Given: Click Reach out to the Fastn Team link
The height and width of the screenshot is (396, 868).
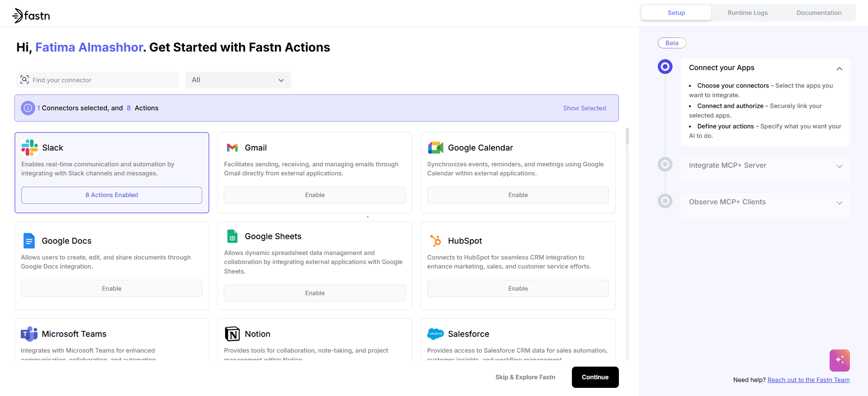Looking at the screenshot, I should pyautogui.click(x=809, y=380).
